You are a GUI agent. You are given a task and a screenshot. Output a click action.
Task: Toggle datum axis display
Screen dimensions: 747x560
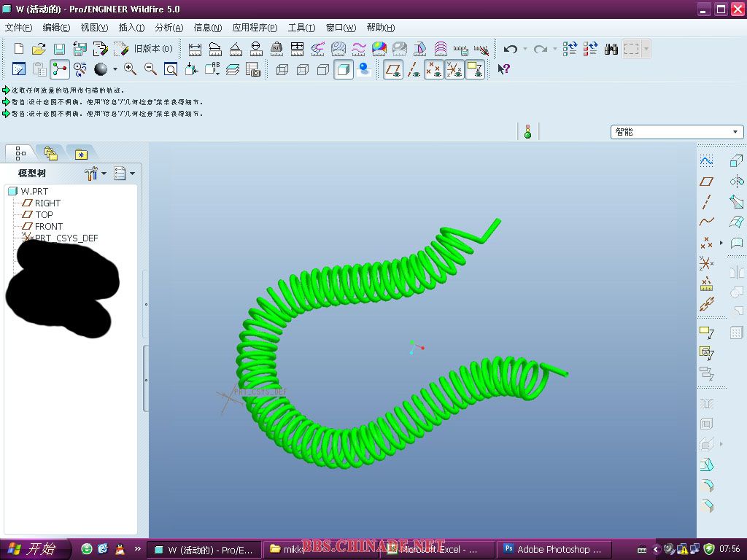point(414,69)
